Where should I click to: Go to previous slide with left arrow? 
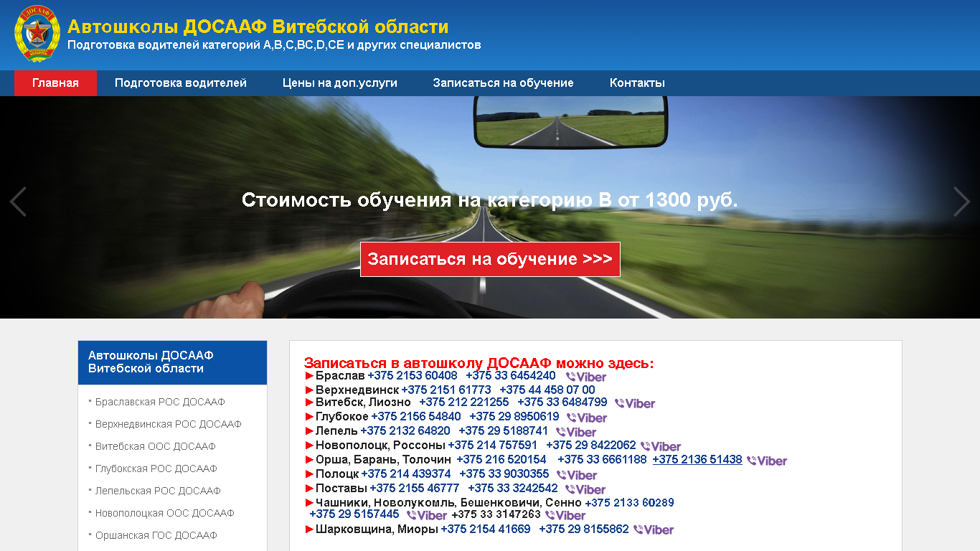(18, 202)
